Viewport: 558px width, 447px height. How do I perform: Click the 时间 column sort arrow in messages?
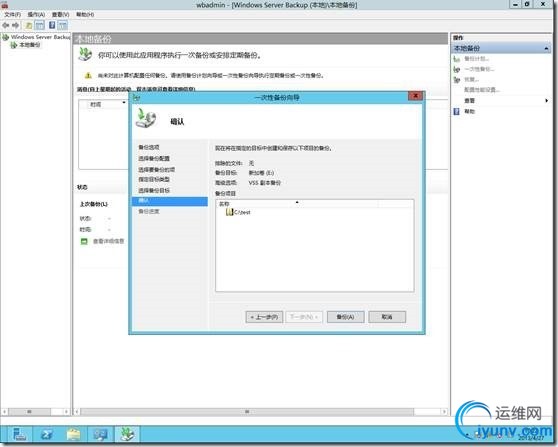point(124,102)
